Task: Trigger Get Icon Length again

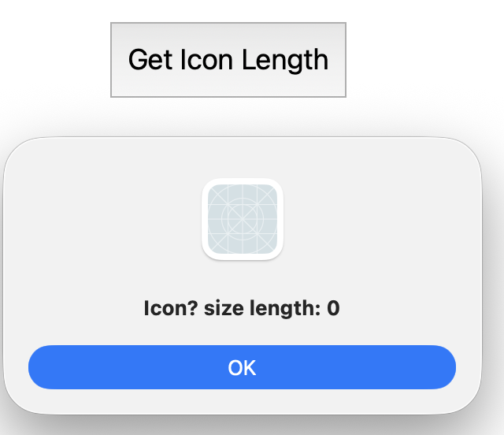Action: [228, 60]
